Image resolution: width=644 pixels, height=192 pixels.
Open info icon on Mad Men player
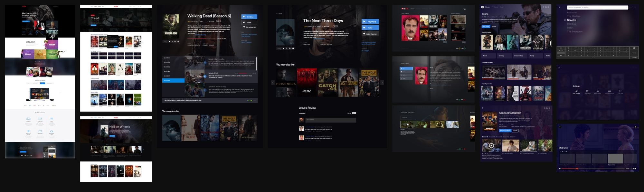point(635,127)
